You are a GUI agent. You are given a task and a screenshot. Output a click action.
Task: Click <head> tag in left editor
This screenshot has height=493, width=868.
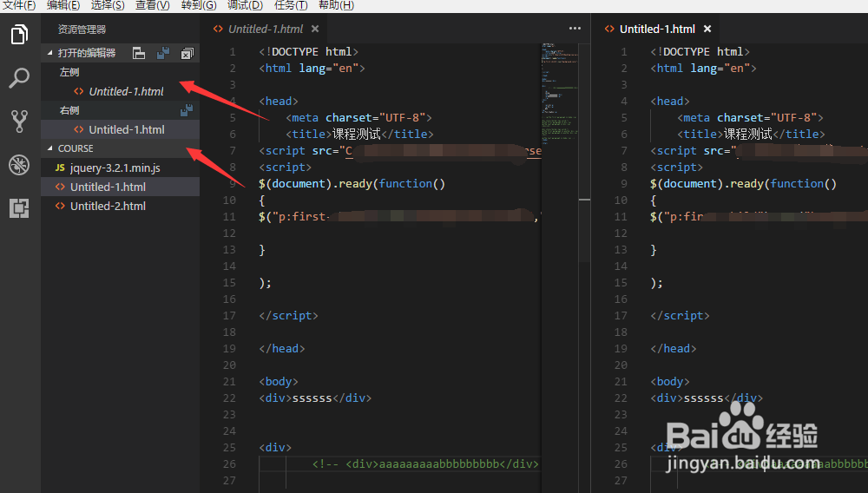pyautogui.click(x=279, y=102)
